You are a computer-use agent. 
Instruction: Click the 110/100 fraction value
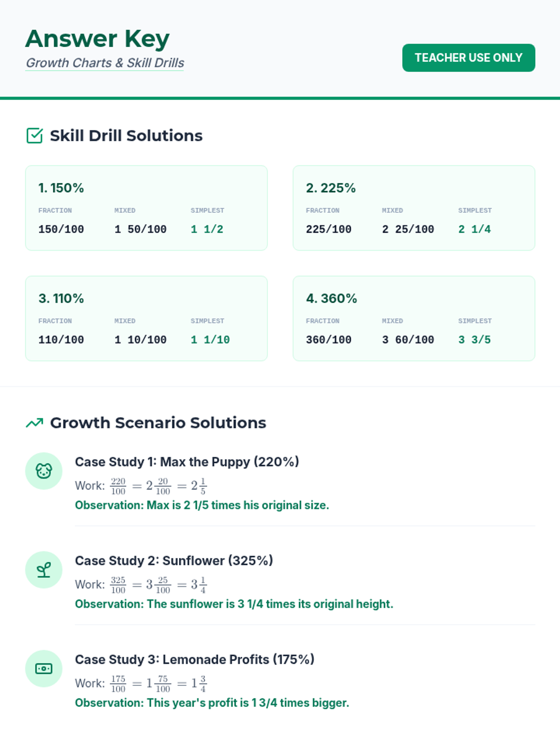point(61,340)
